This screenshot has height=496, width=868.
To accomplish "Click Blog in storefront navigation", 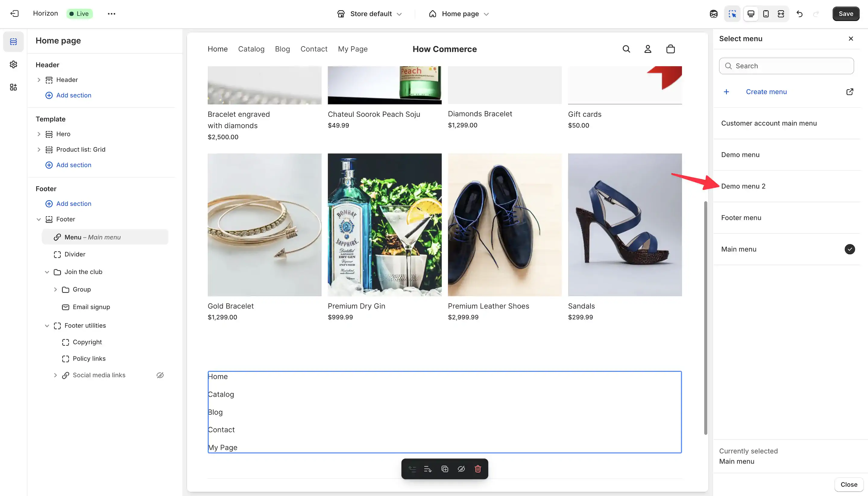I will (282, 49).
